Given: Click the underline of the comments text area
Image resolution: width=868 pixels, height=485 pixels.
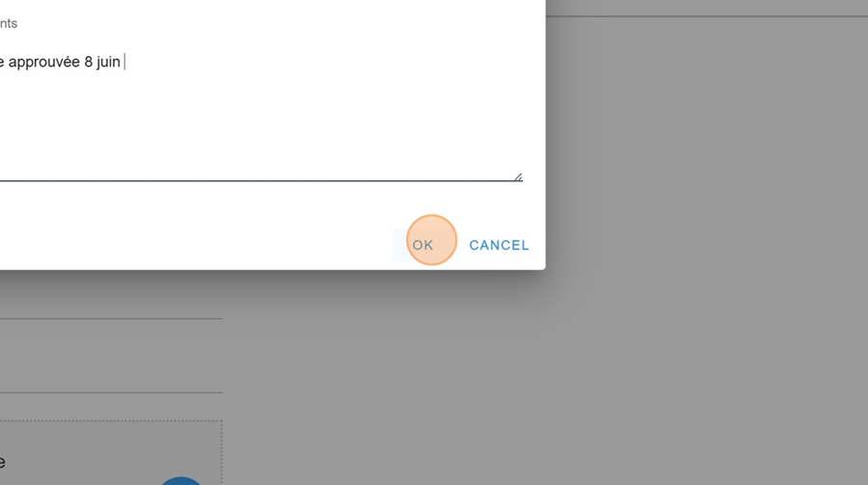Looking at the screenshot, I should point(260,180).
